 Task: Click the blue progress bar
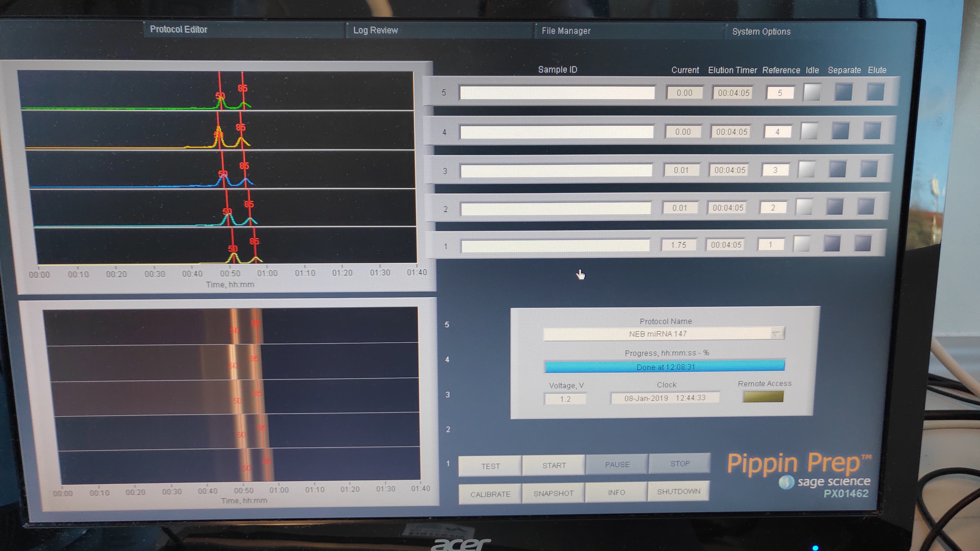pyautogui.click(x=665, y=367)
